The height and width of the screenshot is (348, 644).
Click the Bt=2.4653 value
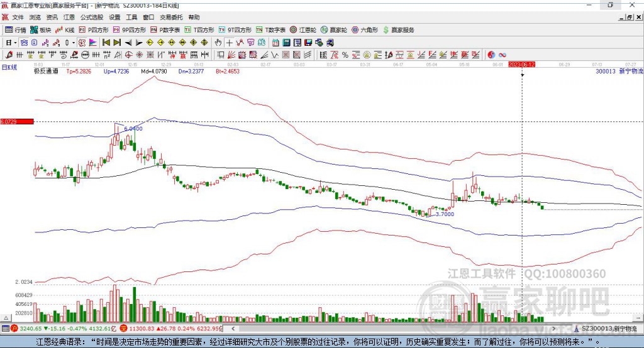point(228,71)
